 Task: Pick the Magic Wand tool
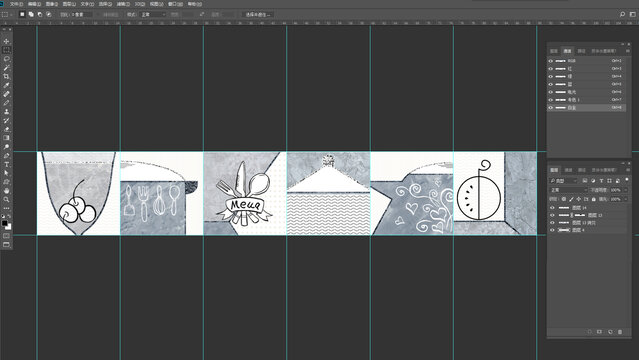click(x=6, y=68)
